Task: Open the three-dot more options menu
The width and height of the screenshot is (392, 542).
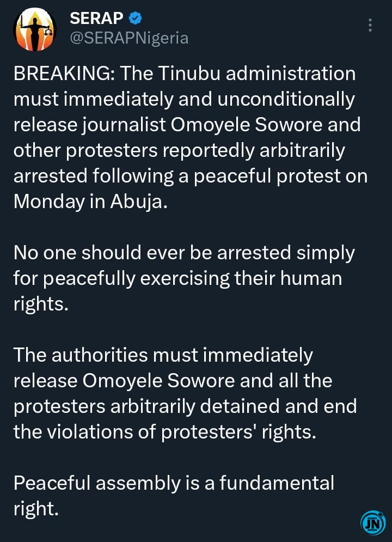Action: pyautogui.click(x=370, y=26)
